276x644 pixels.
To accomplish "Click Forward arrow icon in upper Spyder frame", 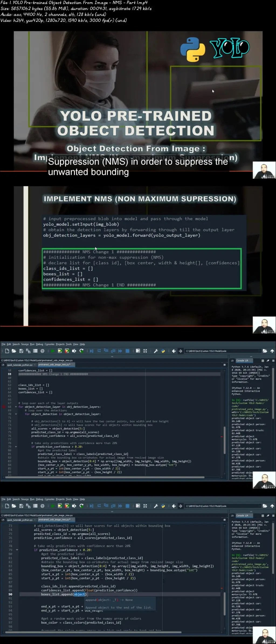I will pyautogui.click(x=181, y=351).
